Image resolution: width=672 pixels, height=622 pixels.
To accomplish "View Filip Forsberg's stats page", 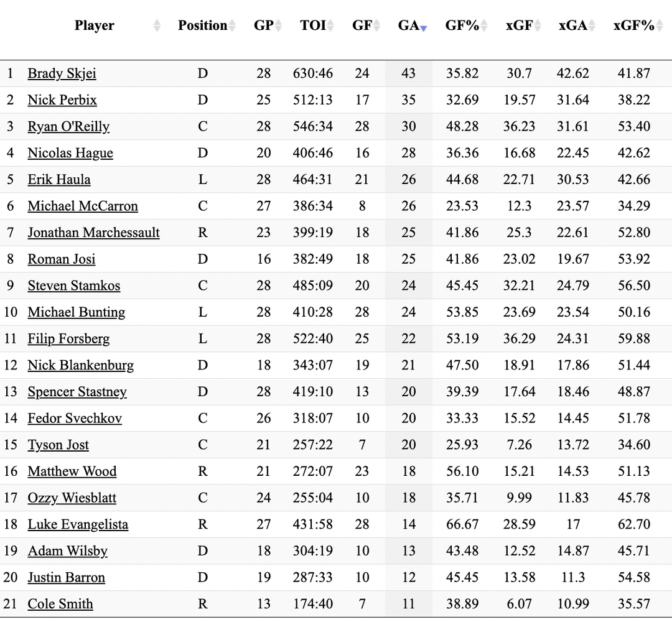I will [x=68, y=338].
